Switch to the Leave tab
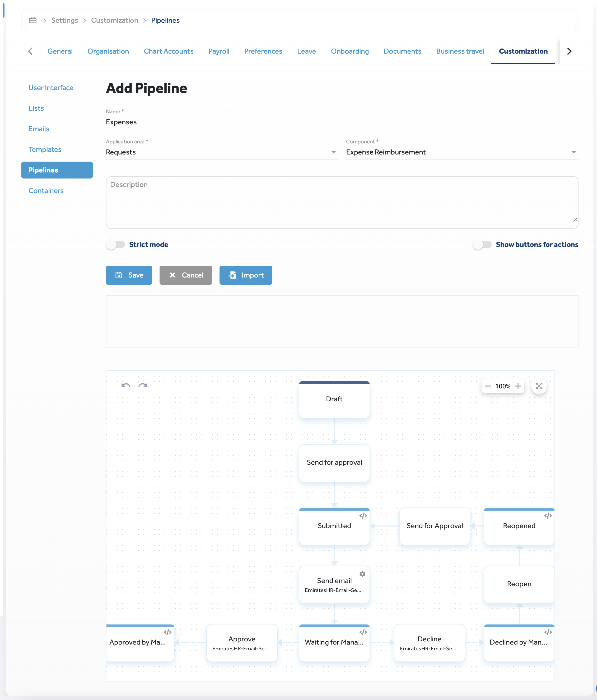 [306, 51]
